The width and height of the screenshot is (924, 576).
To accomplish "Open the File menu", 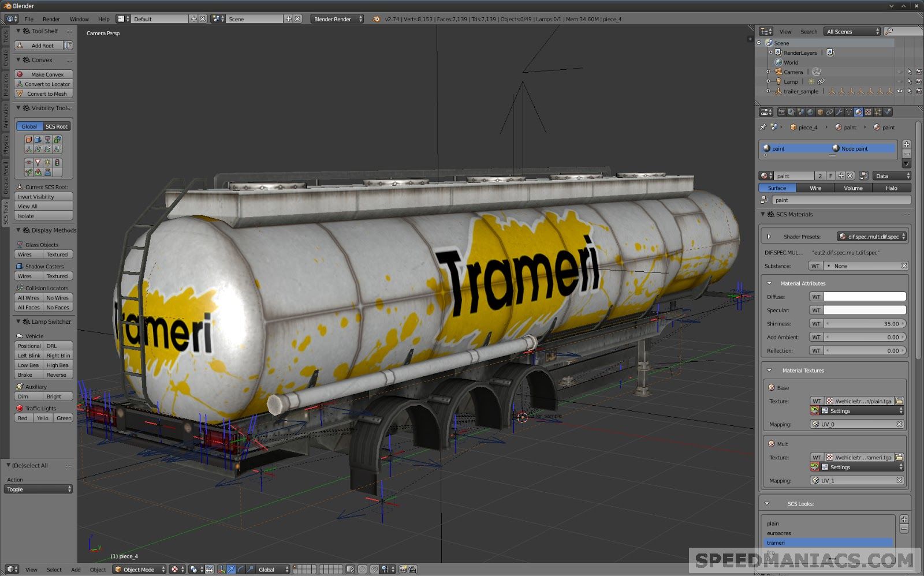I will click(29, 19).
